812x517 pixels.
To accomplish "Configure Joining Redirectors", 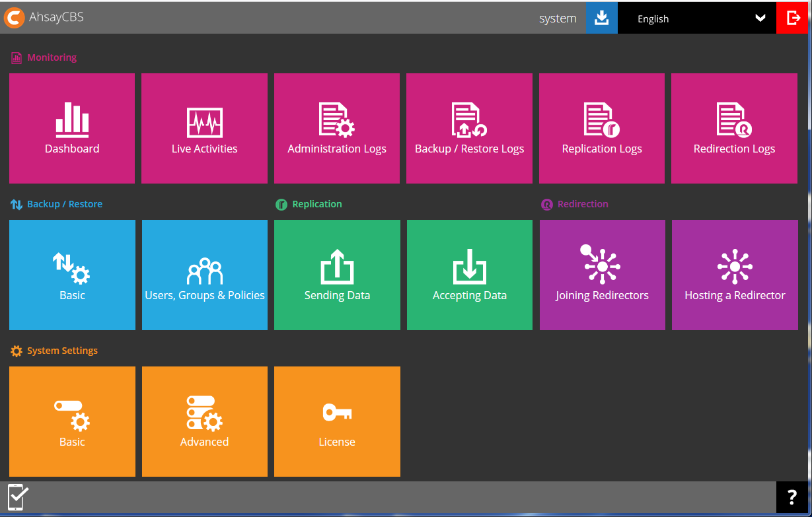I will (x=602, y=275).
